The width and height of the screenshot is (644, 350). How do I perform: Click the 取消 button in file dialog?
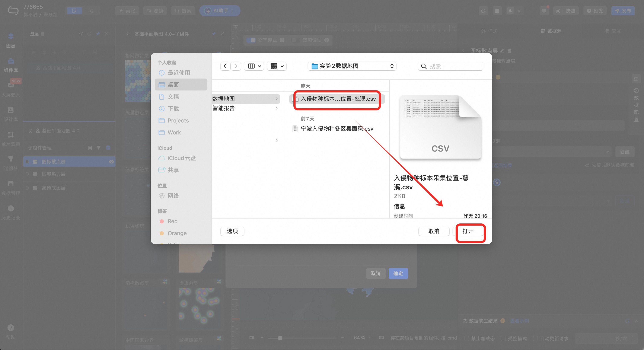(x=434, y=231)
